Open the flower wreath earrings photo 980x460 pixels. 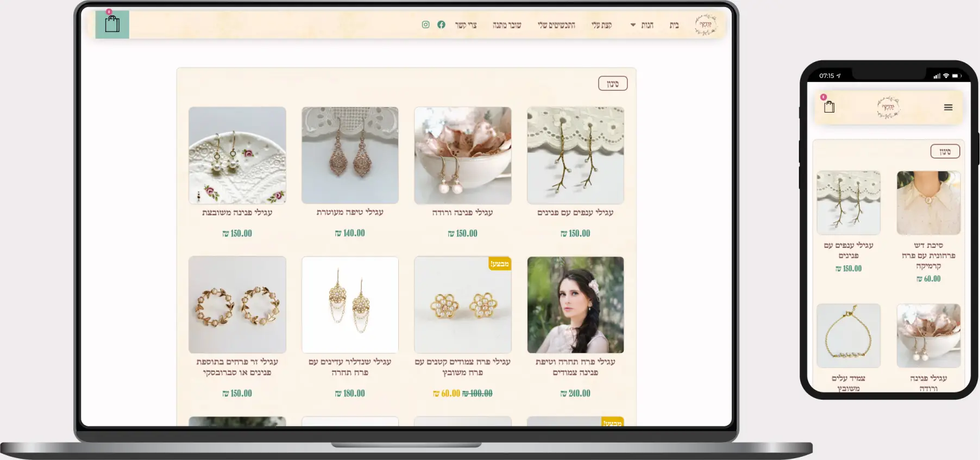click(x=237, y=305)
